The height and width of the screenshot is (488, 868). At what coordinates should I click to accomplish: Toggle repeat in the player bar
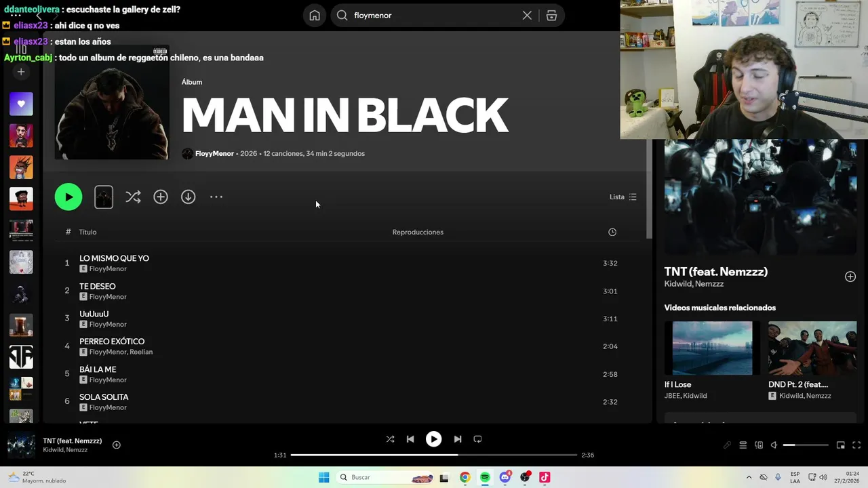[x=477, y=439]
